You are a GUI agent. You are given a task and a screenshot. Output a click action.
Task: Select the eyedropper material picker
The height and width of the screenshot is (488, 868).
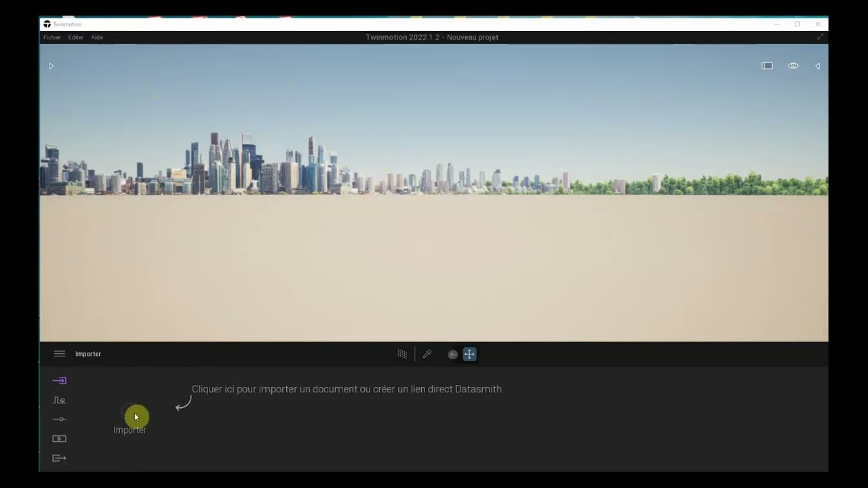(x=427, y=354)
